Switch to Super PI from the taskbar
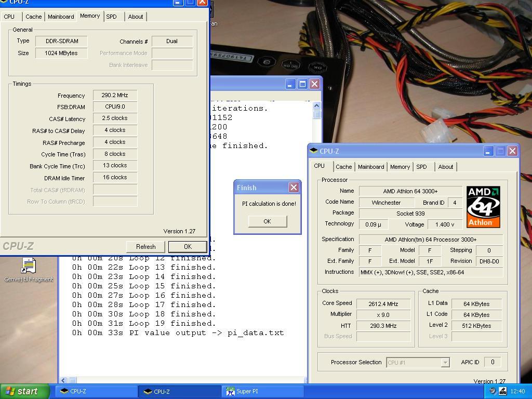This screenshot has height=399, width=532. pos(263,391)
